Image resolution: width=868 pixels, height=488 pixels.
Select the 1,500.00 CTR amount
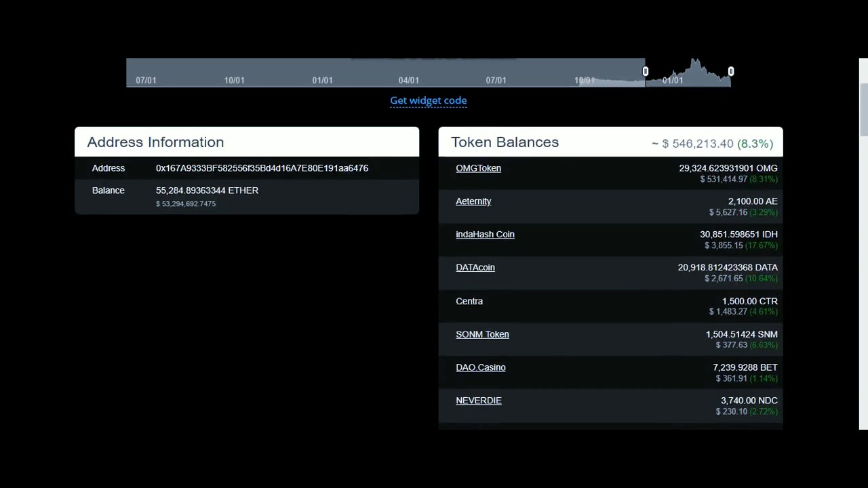[750, 301]
